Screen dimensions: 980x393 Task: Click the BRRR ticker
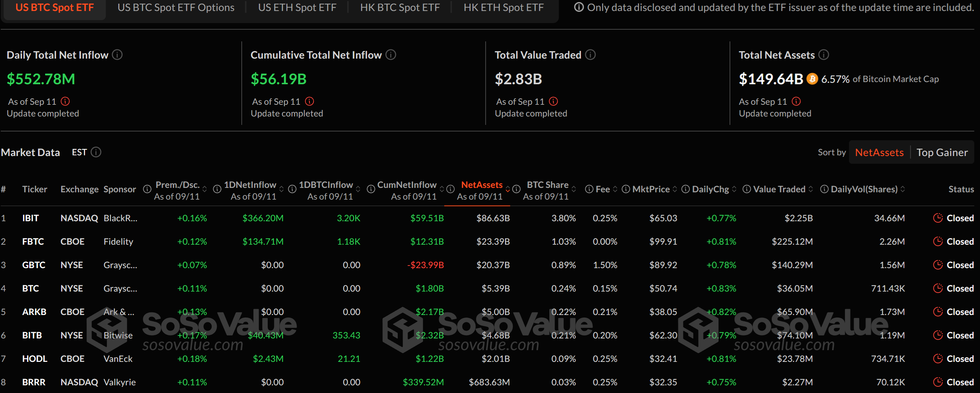tap(33, 382)
